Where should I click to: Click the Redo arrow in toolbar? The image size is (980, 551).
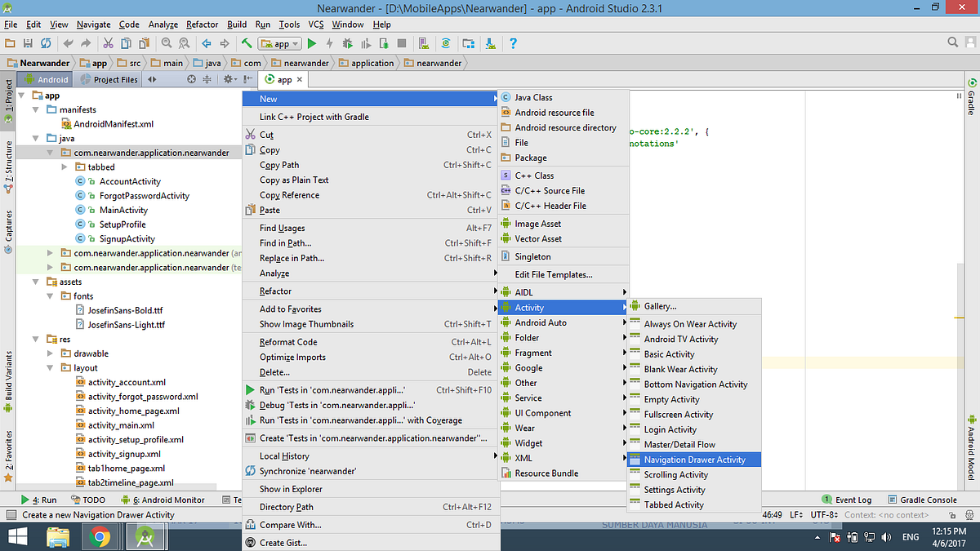(86, 43)
